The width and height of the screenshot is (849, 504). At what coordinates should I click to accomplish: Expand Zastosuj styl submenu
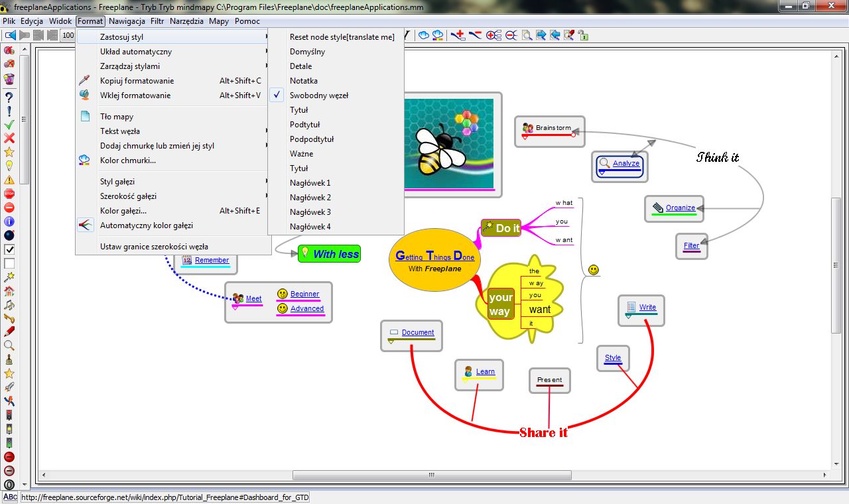(x=173, y=37)
